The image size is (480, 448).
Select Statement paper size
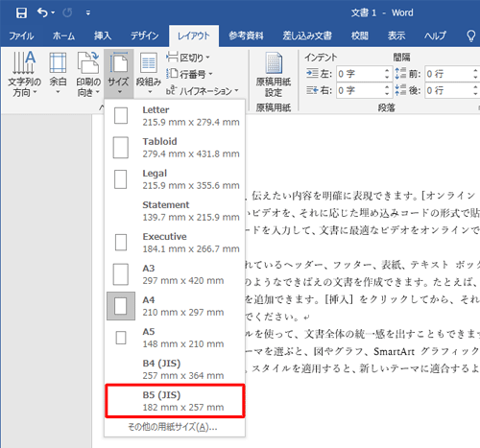point(175,211)
